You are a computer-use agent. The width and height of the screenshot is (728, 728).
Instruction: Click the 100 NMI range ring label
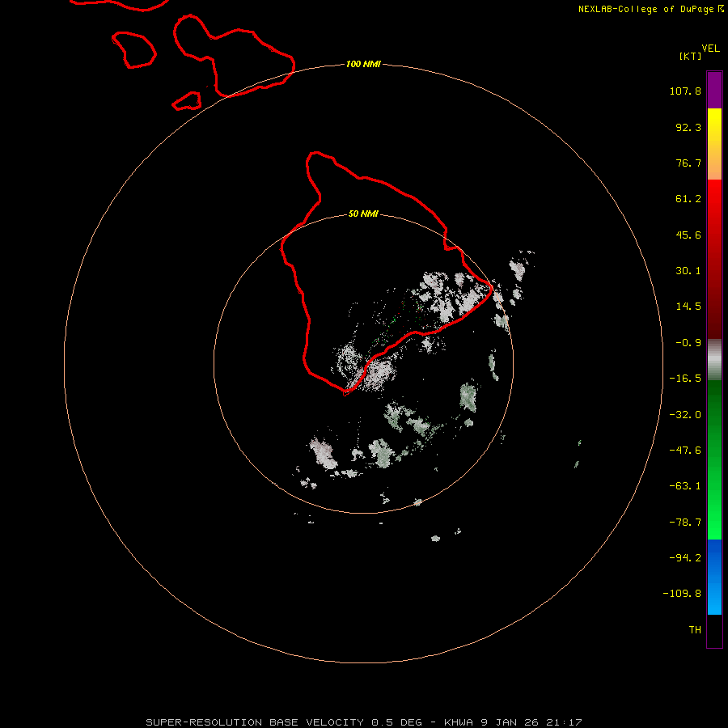coord(363,64)
